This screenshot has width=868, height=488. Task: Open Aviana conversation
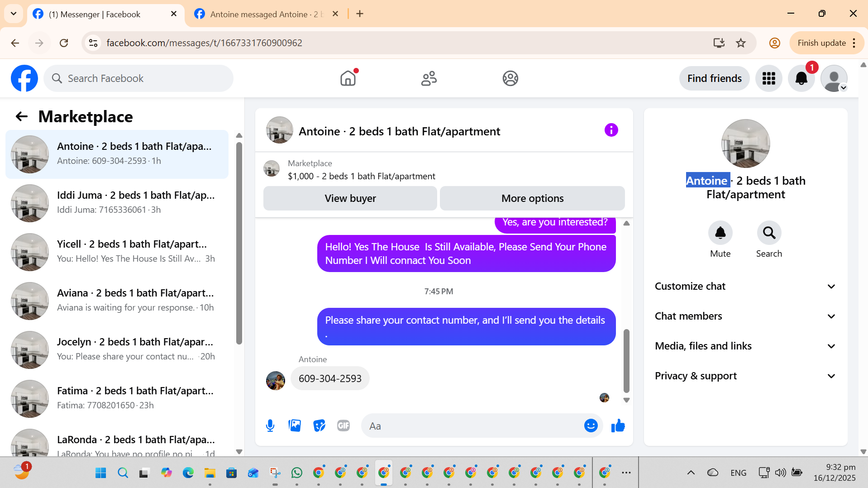pos(117,301)
